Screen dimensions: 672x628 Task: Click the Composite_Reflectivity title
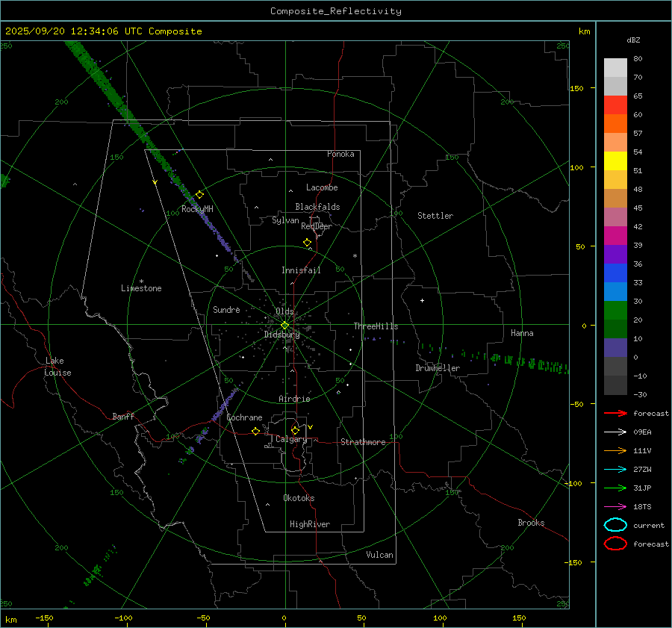335,11
